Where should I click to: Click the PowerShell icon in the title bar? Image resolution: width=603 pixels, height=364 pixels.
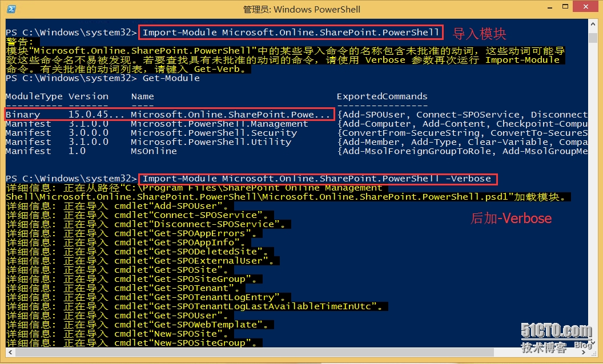pos(11,9)
